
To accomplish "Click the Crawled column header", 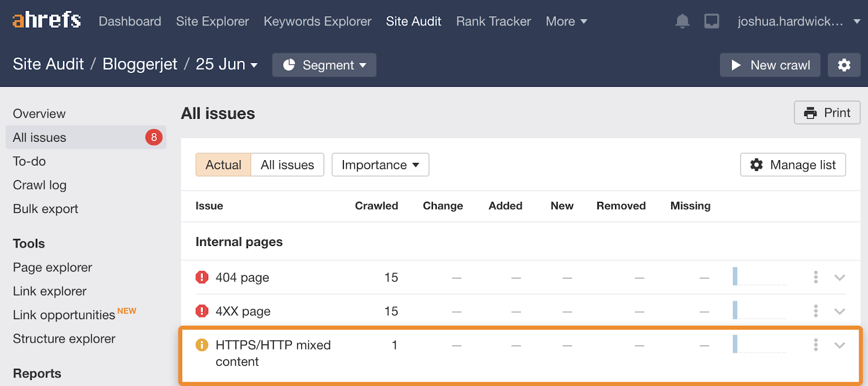I will pos(376,206).
